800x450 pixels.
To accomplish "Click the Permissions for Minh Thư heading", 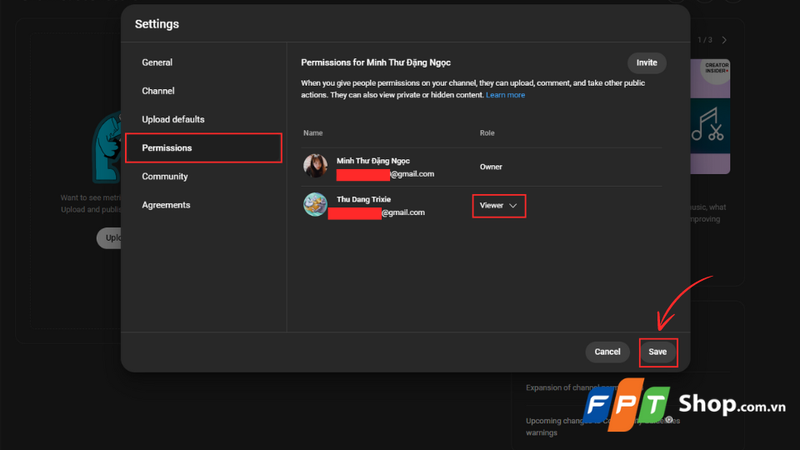I will coord(376,63).
